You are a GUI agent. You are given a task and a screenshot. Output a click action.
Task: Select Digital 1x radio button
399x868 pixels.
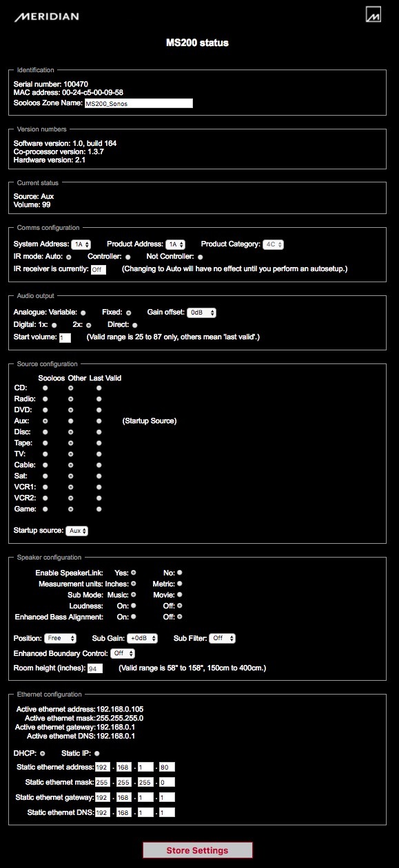[x=54, y=325]
